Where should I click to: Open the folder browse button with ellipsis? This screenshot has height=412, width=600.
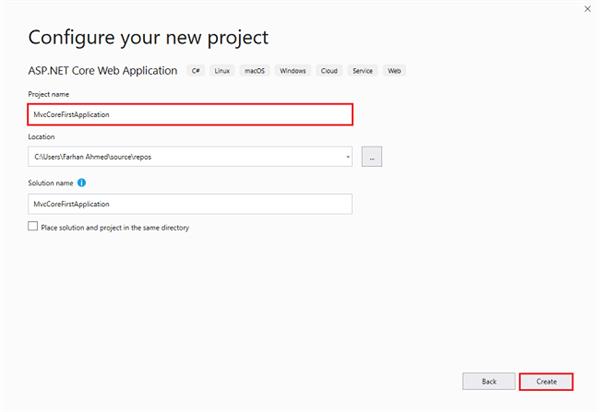372,157
